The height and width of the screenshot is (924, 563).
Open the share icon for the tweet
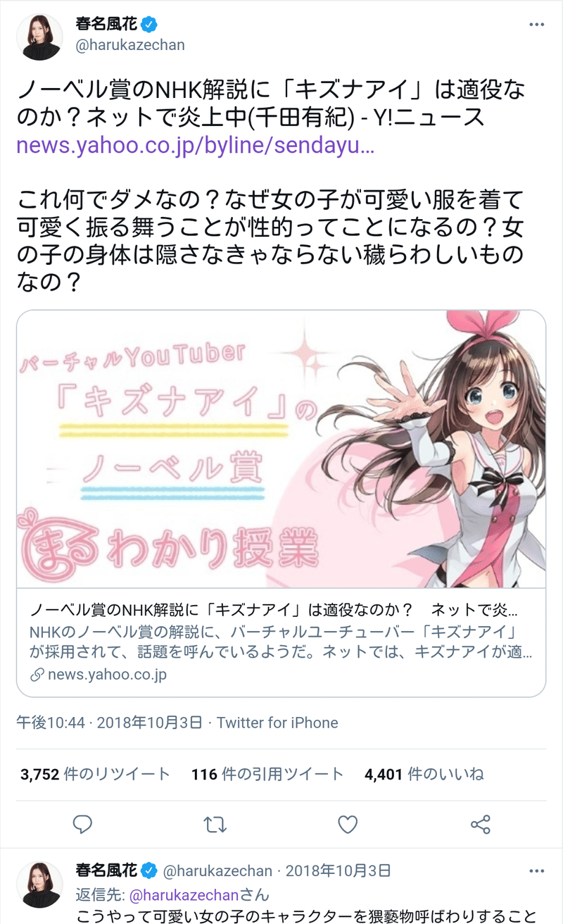[x=480, y=824]
